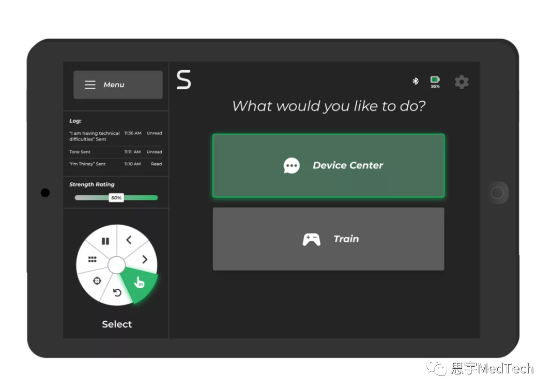Click the Read status beside 11:10 AM
The height and width of the screenshot is (392, 552).
156,164
